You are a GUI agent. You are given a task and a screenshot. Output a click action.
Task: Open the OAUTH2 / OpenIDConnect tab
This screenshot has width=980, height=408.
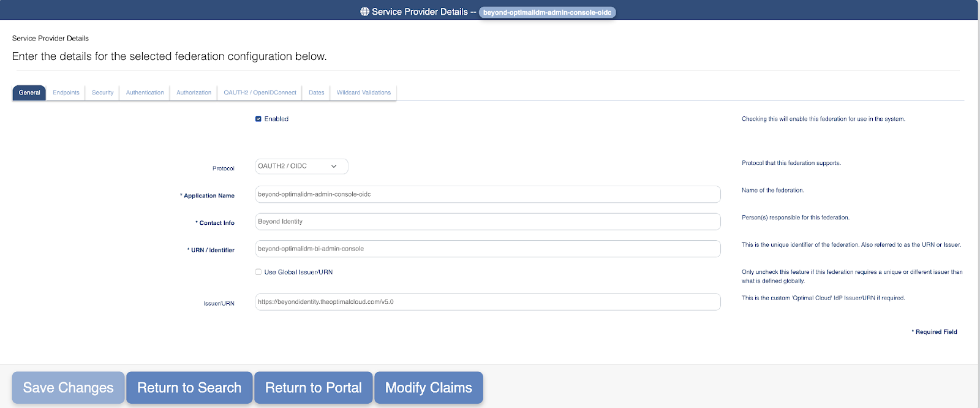click(x=260, y=93)
